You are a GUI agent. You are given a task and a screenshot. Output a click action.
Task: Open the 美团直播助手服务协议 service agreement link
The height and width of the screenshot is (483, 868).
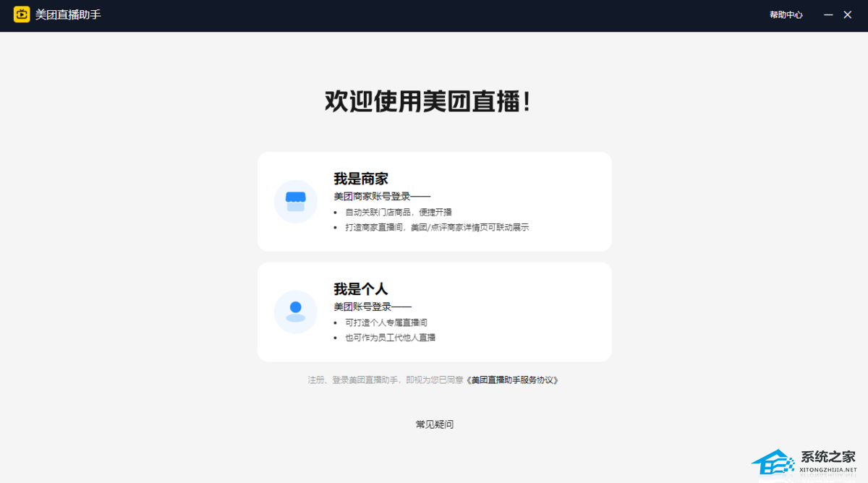pyautogui.click(x=513, y=380)
